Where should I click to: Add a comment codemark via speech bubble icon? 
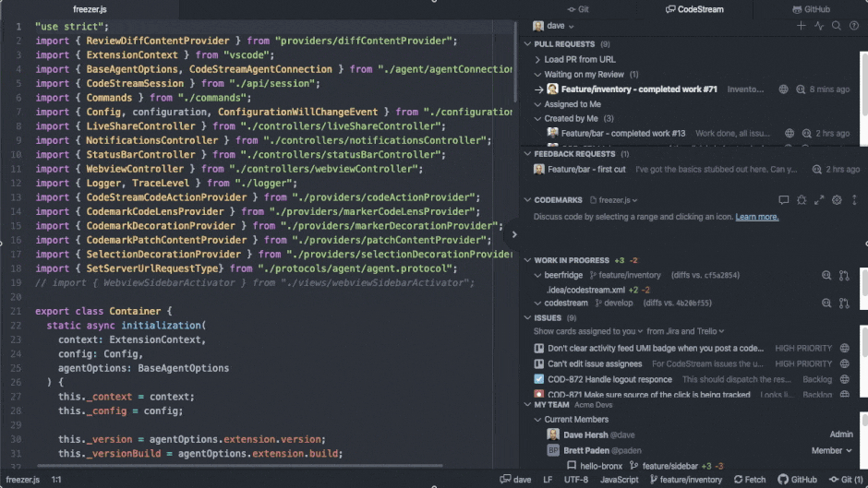(x=783, y=200)
